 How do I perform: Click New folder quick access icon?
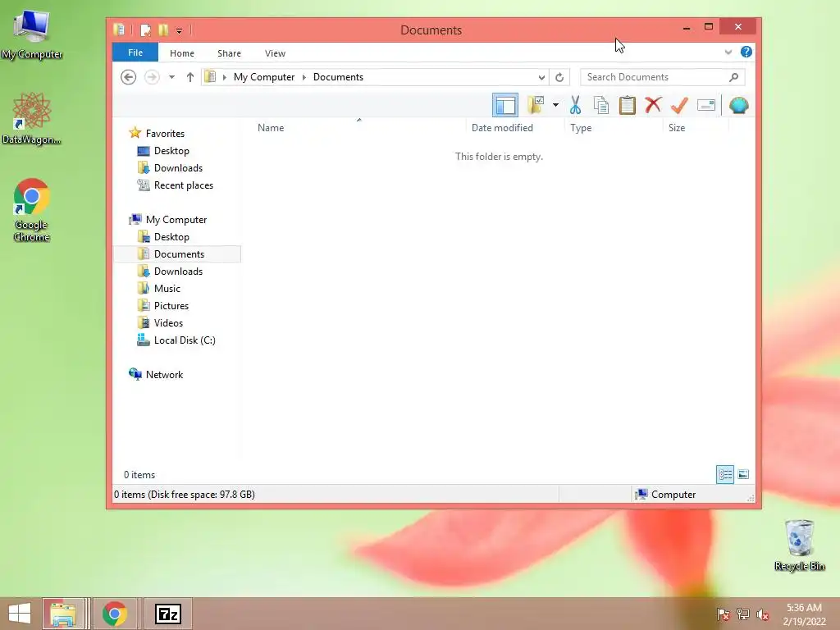[163, 30]
